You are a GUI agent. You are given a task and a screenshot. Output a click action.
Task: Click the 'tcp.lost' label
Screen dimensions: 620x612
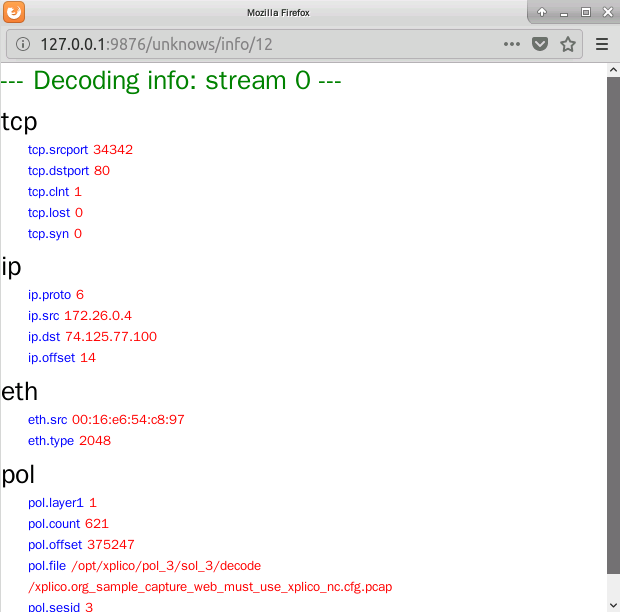49,213
